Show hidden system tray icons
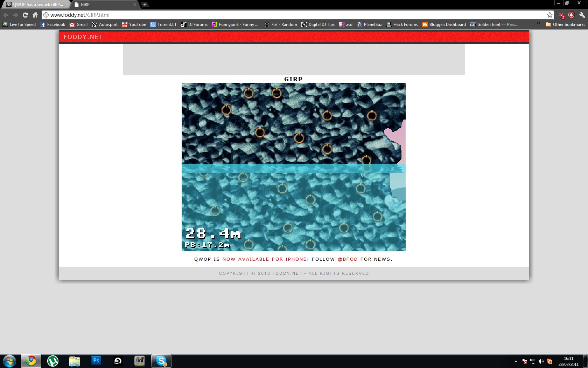Screen dimensions: 588x368 click(x=516, y=361)
